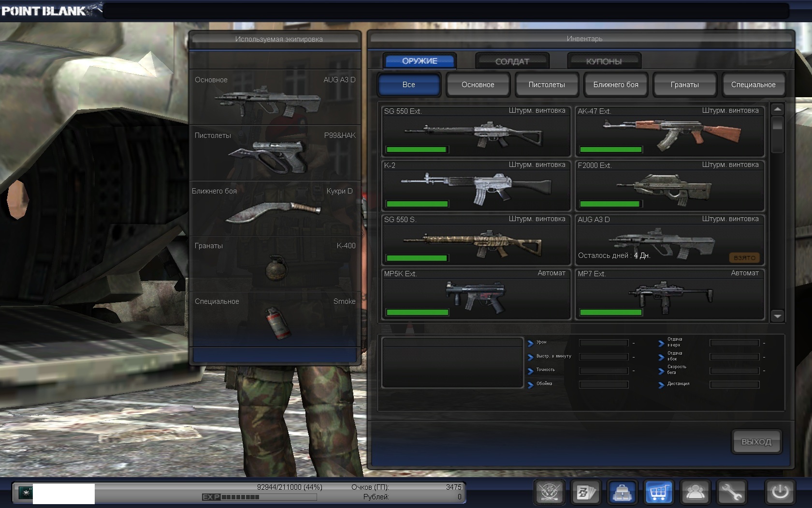The width and height of the screenshot is (812, 508).
Task: Filter inventory by Основное
Action: [x=478, y=85]
